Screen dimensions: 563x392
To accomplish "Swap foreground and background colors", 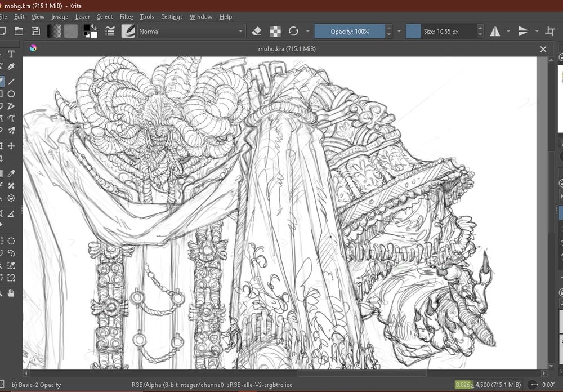I will point(94,27).
